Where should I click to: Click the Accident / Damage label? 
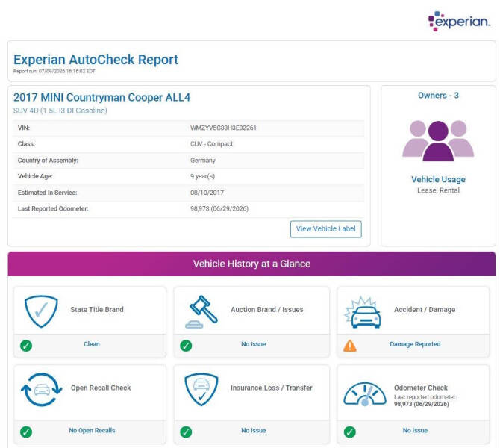click(425, 310)
